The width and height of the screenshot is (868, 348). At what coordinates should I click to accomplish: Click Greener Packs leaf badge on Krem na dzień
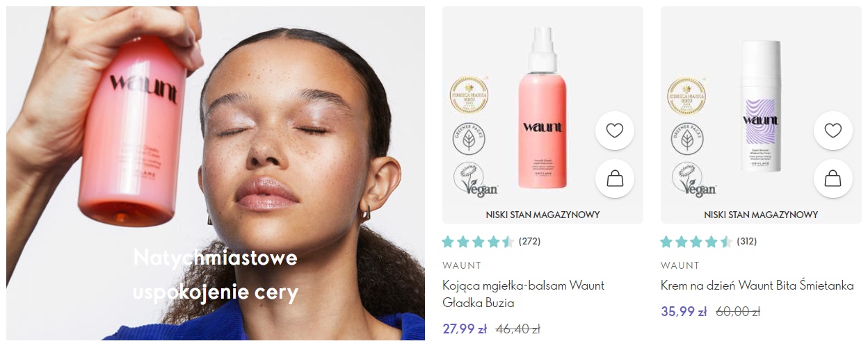(687, 138)
